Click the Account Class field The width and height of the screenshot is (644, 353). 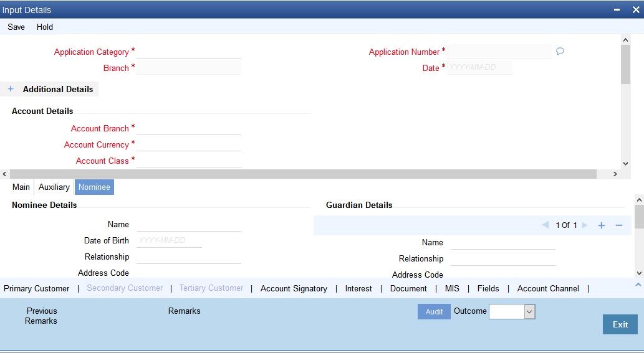pos(189,161)
